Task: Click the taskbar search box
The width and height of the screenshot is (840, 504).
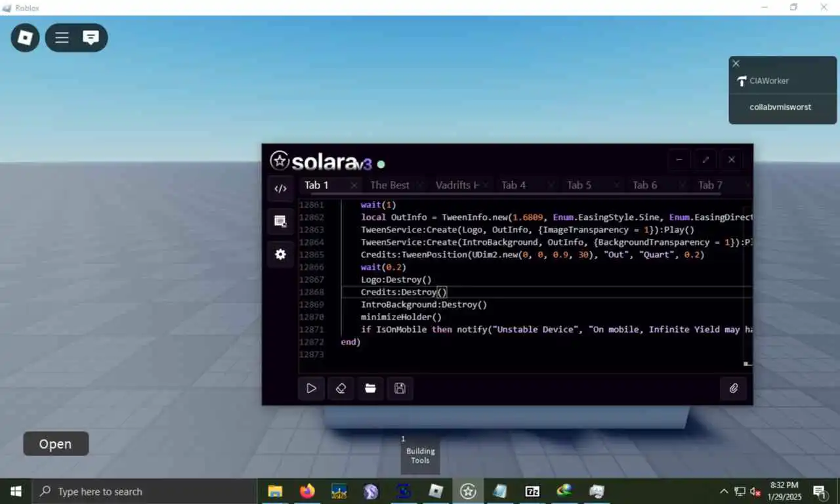Action: click(x=144, y=491)
